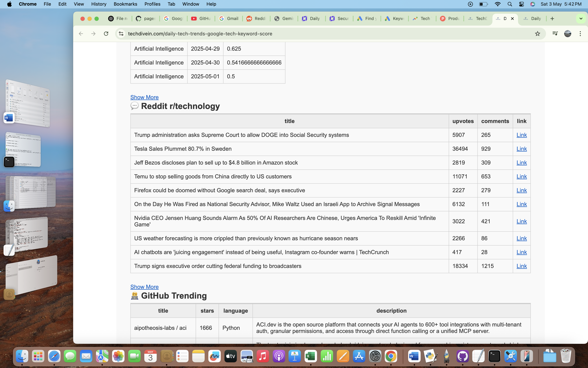Screen dimensions: 588x368
Task: Close the active tab
Action: (512, 19)
